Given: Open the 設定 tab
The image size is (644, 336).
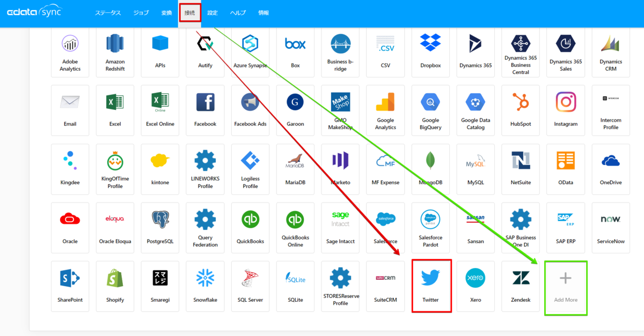Looking at the screenshot, I should pos(213,13).
